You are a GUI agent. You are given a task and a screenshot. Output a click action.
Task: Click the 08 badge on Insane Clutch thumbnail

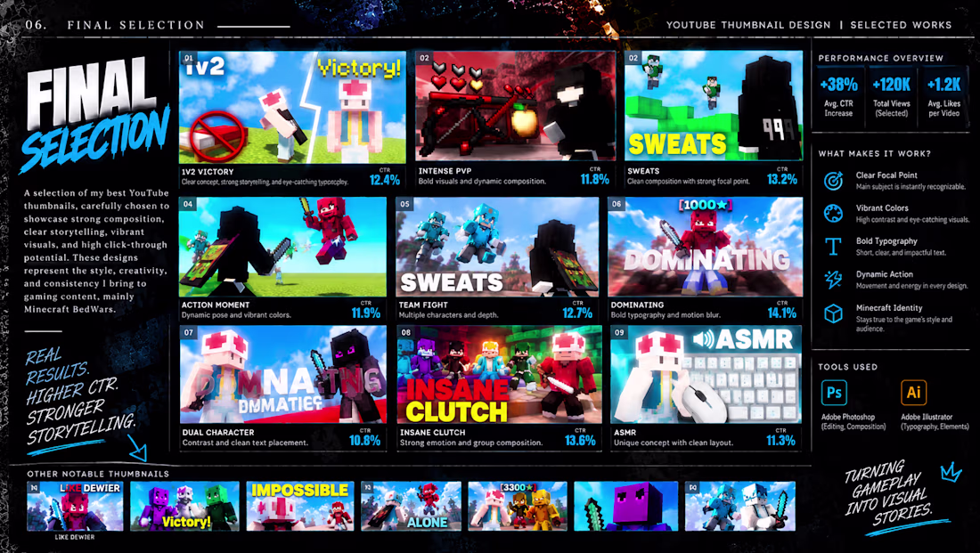click(x=406, y=332)
